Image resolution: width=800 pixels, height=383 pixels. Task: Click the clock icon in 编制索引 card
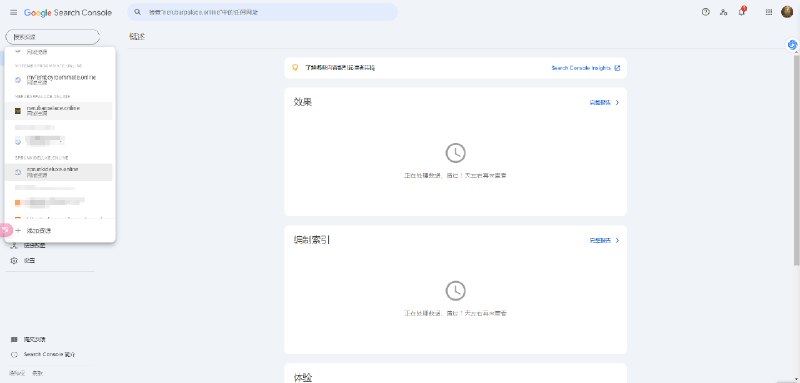pos(456,290)
